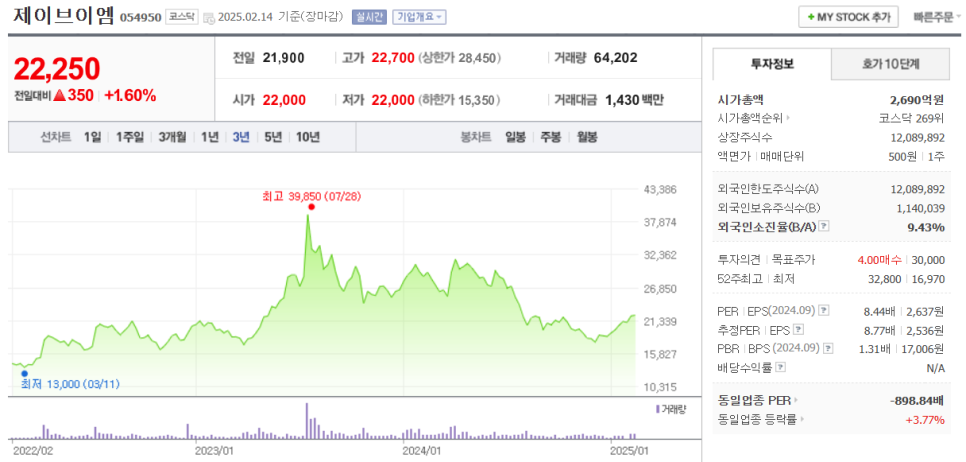Click the 하한가 15,350 text
Screen dimensions: 966x462
[x=460, y=100]
